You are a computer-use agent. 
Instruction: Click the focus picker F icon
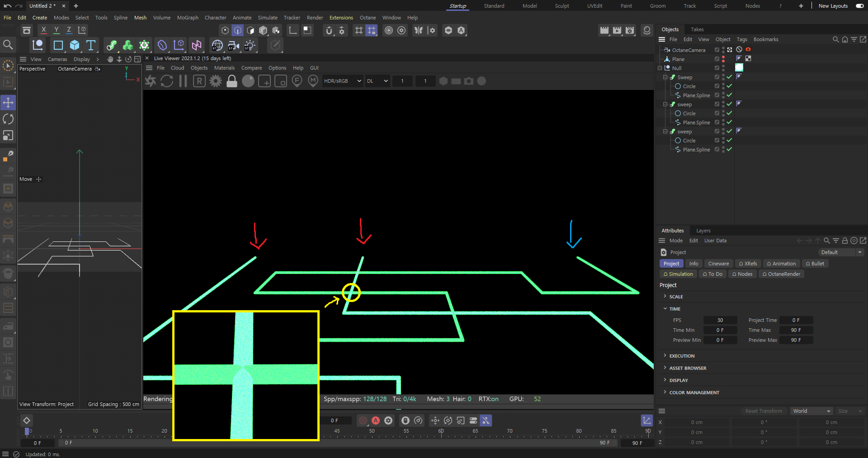[x=297, y=81]
